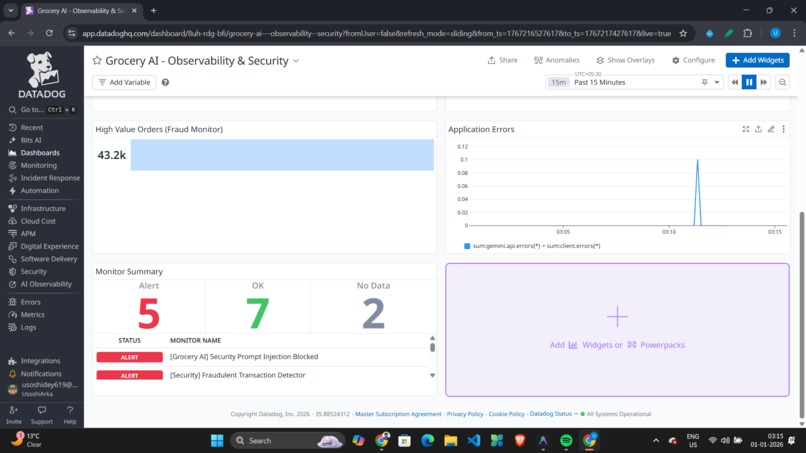The width and height of the screenshot is (806, 453).
Task: Open the Fraudulent Transaction Detector monitor
Action: click(237, 375)
